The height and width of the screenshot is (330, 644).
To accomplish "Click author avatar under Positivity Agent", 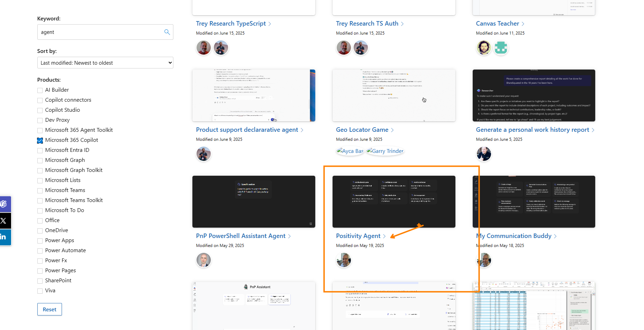I will click(x=344, y=260).
